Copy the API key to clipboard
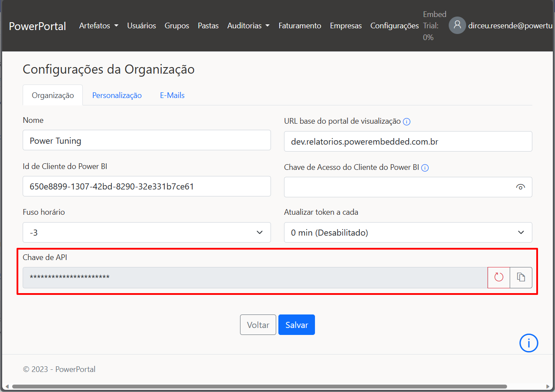 point(521,277)
